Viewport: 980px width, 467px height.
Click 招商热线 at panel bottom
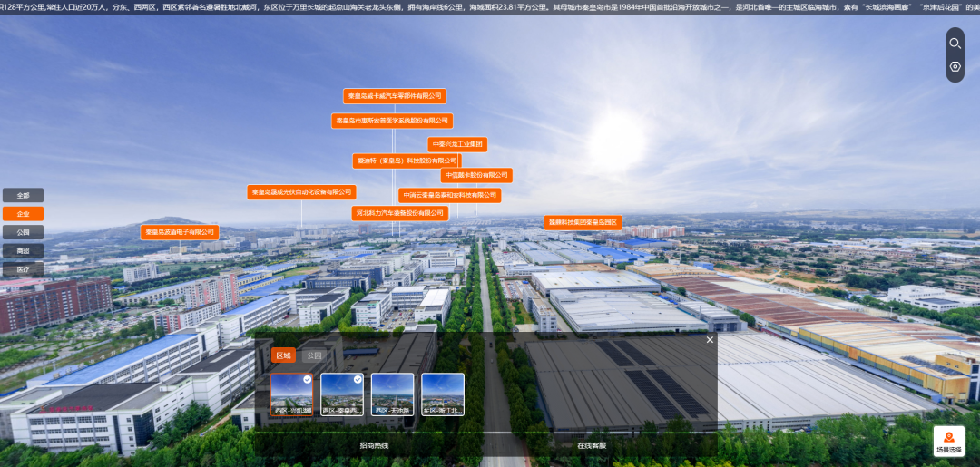(x=374, y=446)
